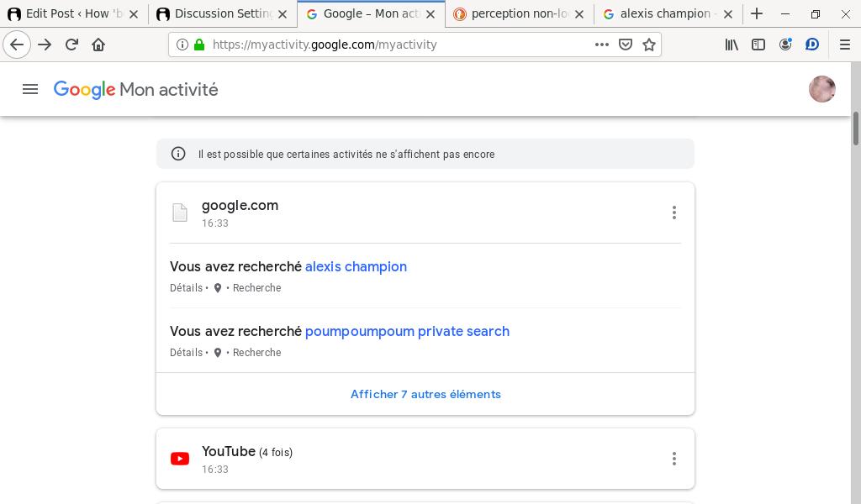
Task: Save page to Pocket
Action: (626, 45)
